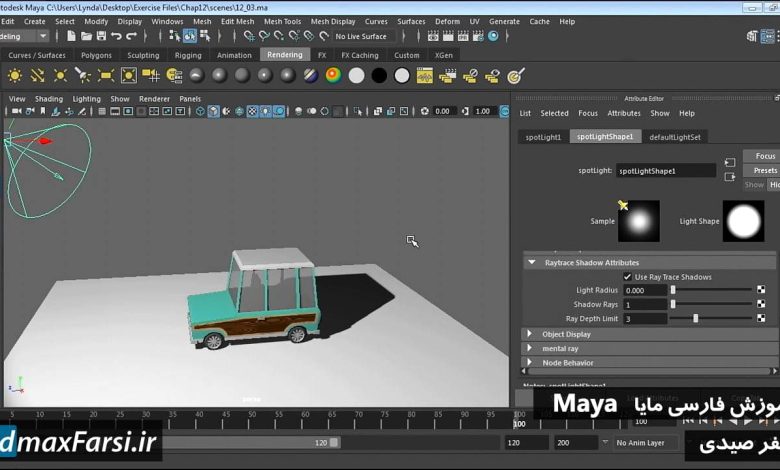This screenshot has width=780, height=470.
Task: Click the first light icon on the Rendering shelf
Action: point(15,75)
